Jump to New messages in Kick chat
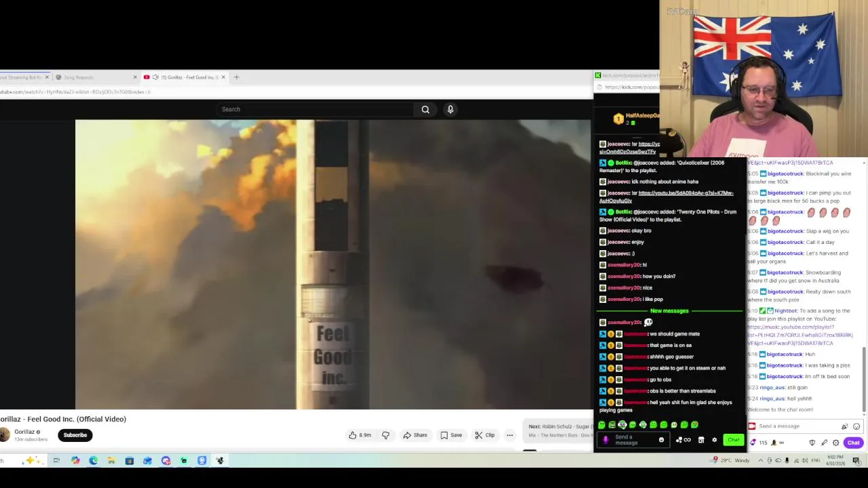 pyautogui.click(x=669, y=310)
